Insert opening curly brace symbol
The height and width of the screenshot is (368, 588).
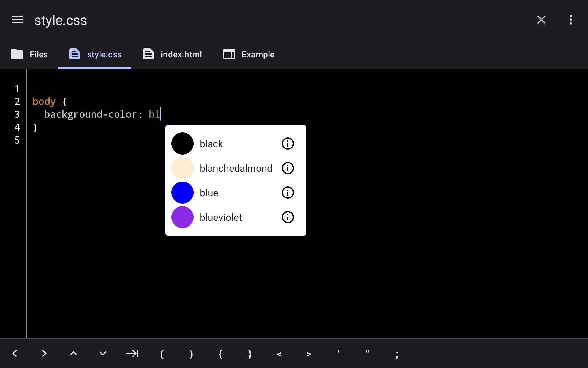click(x=221, y=354)
